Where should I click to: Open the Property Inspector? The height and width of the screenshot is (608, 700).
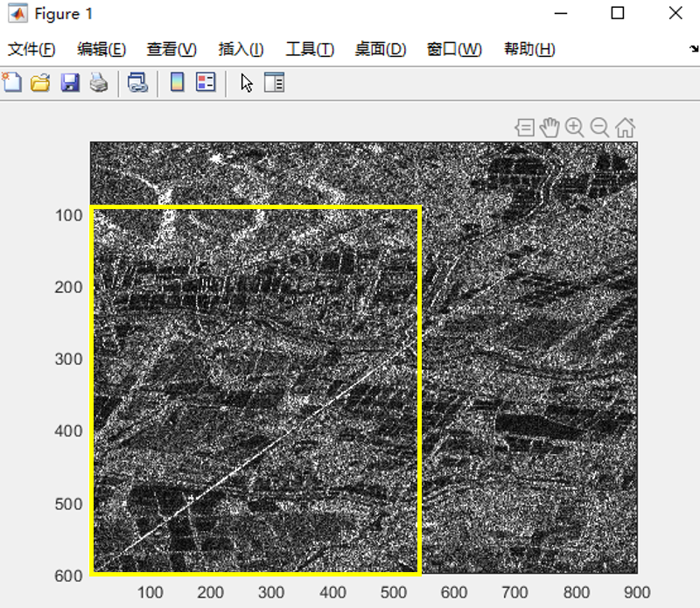[x=274, y=81]
